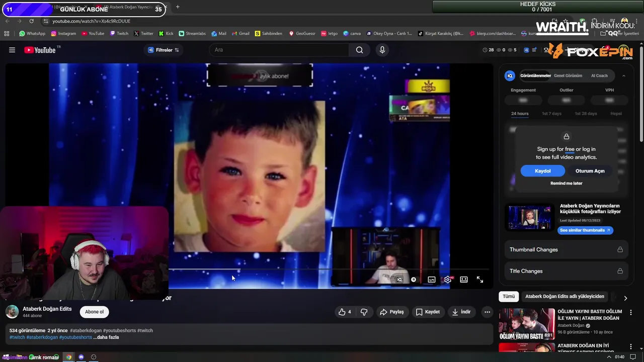Click the Paylaş share button

click(392, 312)
